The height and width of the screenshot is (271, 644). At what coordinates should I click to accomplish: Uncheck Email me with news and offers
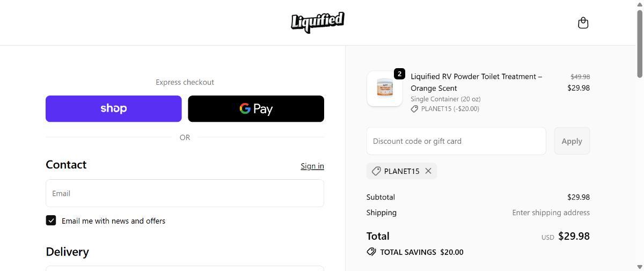pyautogui.click(x=51, y=221)
